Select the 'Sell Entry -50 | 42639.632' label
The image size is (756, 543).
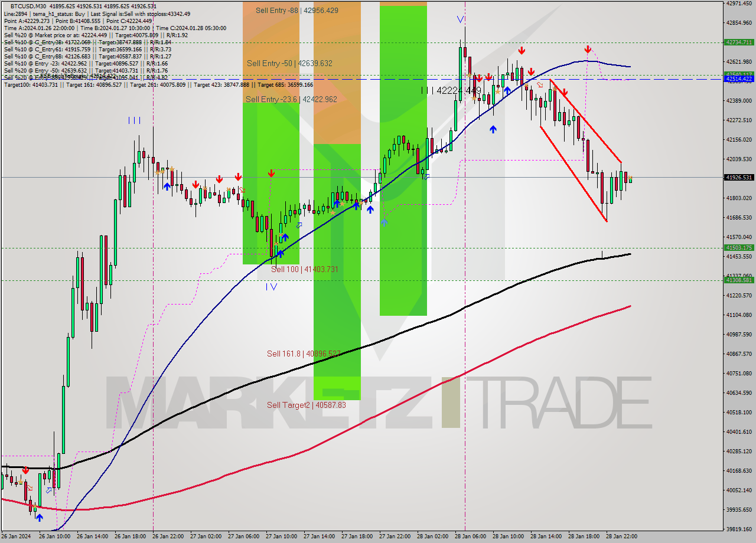[x=289, y=63]
